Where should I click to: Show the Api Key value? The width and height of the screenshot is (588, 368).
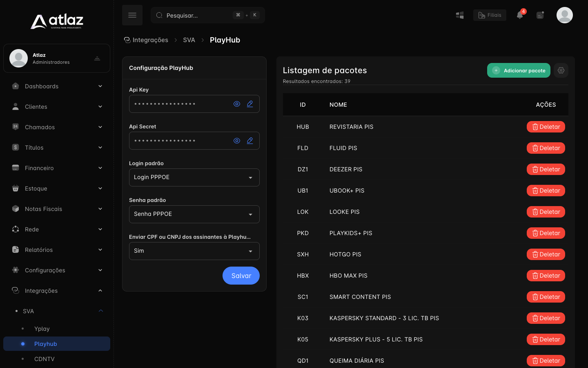coord(237,104)
